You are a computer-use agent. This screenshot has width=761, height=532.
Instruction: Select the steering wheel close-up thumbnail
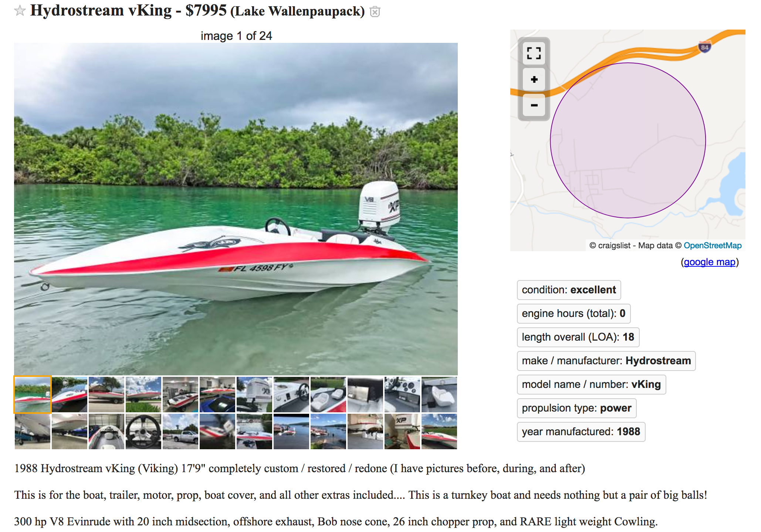(143, 432)
